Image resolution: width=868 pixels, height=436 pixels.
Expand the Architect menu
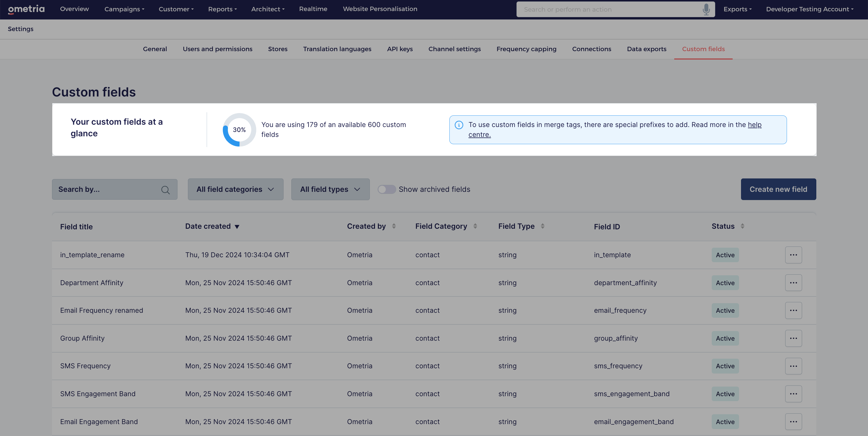point(268,9)
